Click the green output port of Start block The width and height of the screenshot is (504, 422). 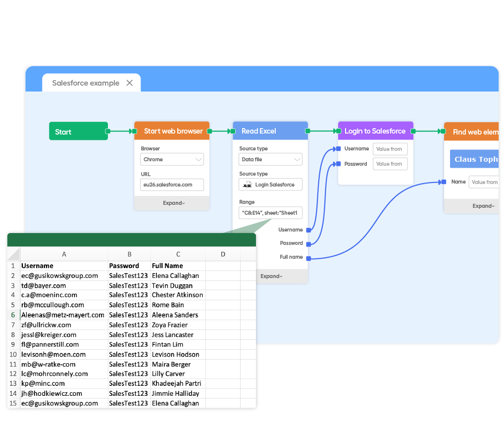(108, 131)
